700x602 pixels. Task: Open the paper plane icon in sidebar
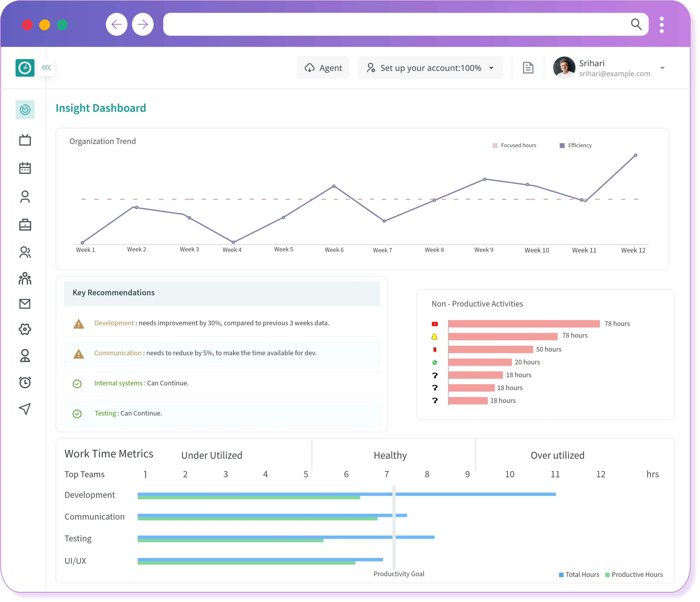click(25, 409)
